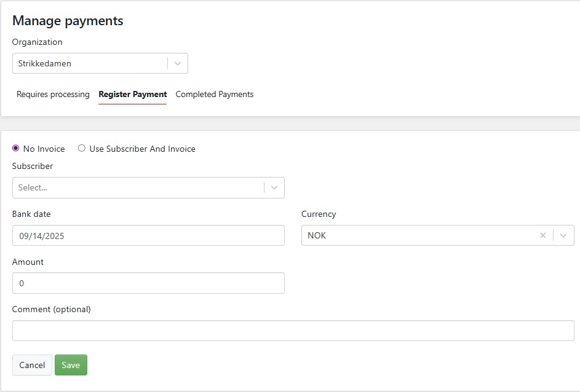This screenshot has width=580, height=392.
Task: Expand the Subscriber dropdown chevron
Action: click(274, 187)
